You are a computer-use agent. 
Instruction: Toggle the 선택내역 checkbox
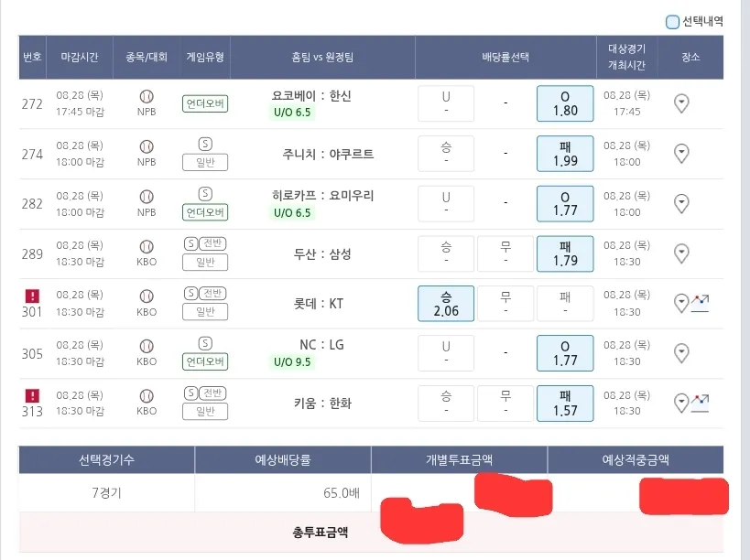coord(673,22)
